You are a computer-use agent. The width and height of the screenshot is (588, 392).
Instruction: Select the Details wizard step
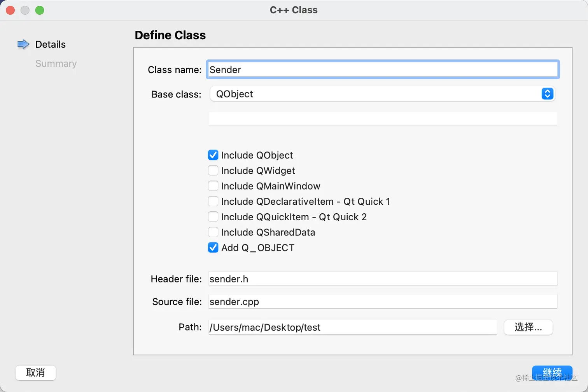pyautogui.click(x=50, y=44)
